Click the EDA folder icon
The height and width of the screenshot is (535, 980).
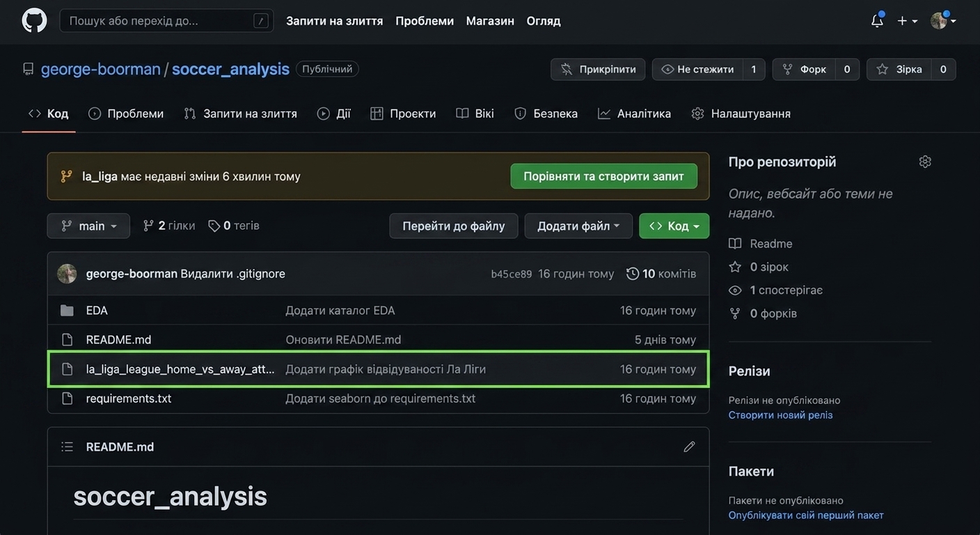pyautogui.click(x=67, y=311)
